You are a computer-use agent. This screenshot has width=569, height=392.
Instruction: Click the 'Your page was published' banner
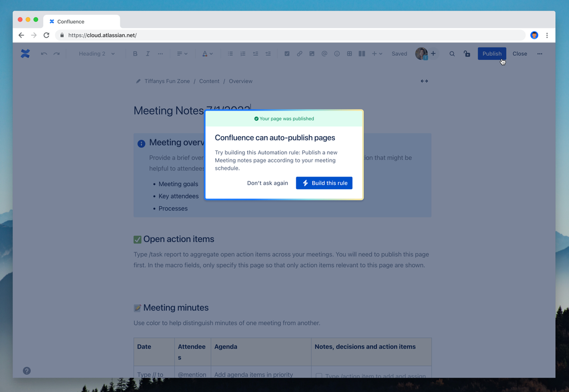tap(284, 119)
